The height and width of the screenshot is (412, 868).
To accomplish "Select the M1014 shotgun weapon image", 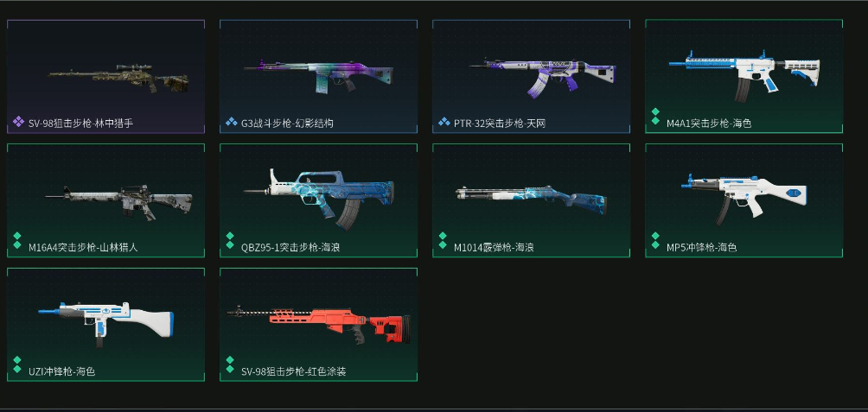I will [532, 200].
